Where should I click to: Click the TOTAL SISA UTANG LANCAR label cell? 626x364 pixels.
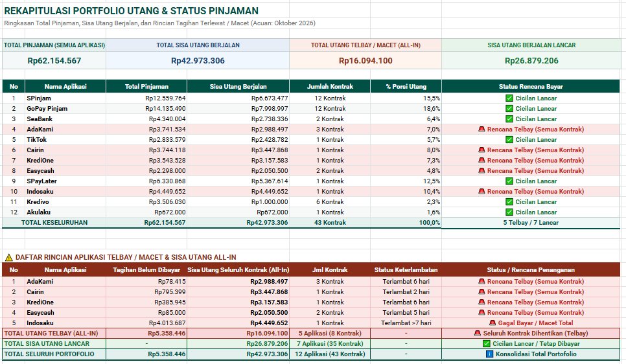coord(54,344)
